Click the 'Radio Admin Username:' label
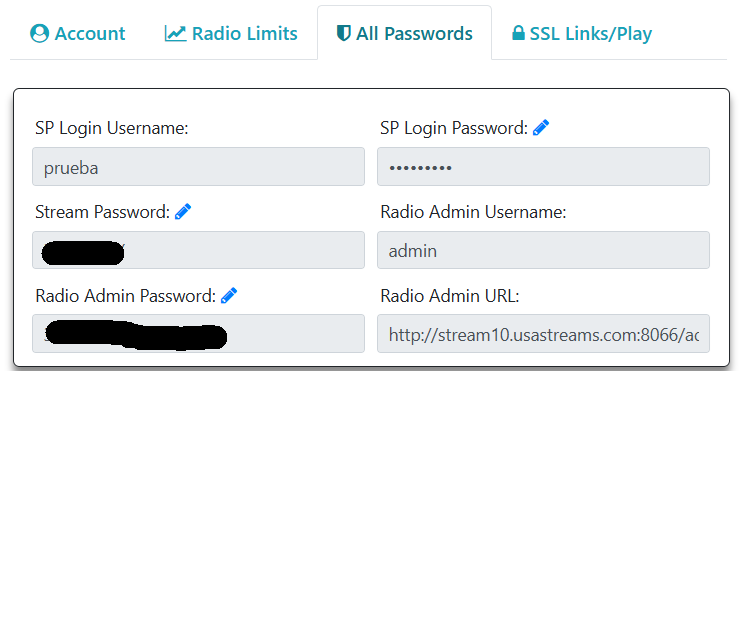749x628 pixels. pos(473,212)
